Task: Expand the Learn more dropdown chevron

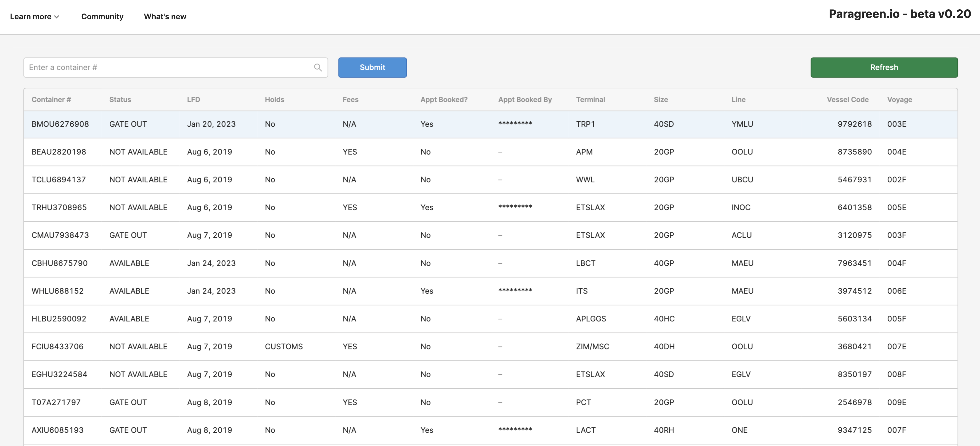Action: [x=57, y=17]
